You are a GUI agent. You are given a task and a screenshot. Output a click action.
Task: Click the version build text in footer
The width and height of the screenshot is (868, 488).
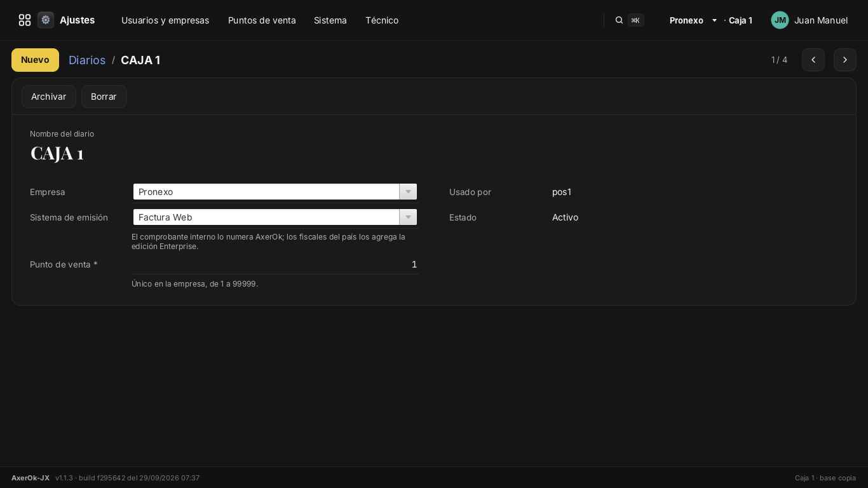[x=127, y=478]
